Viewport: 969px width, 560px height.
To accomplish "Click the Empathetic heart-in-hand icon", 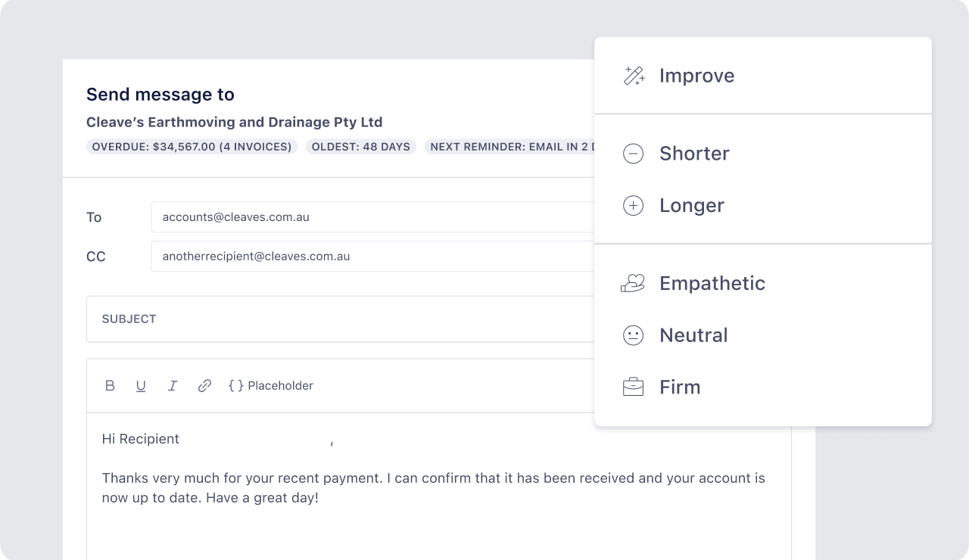I will (633, 283).
